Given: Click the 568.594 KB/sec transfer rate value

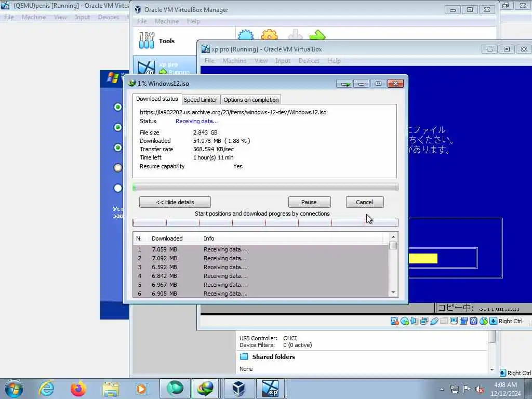Looking at the screenshot, I should tap(214, 149).
